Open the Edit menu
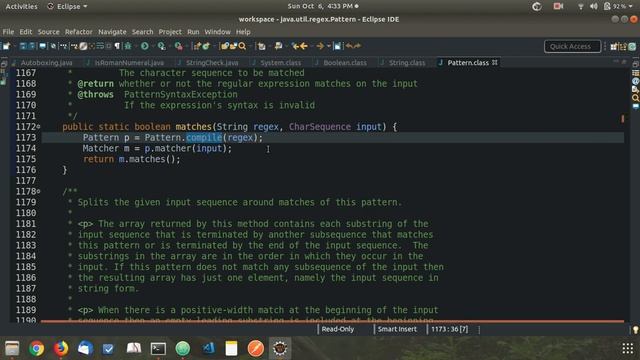640x360 pixels. pyautogui.click(x=25, y=32)
